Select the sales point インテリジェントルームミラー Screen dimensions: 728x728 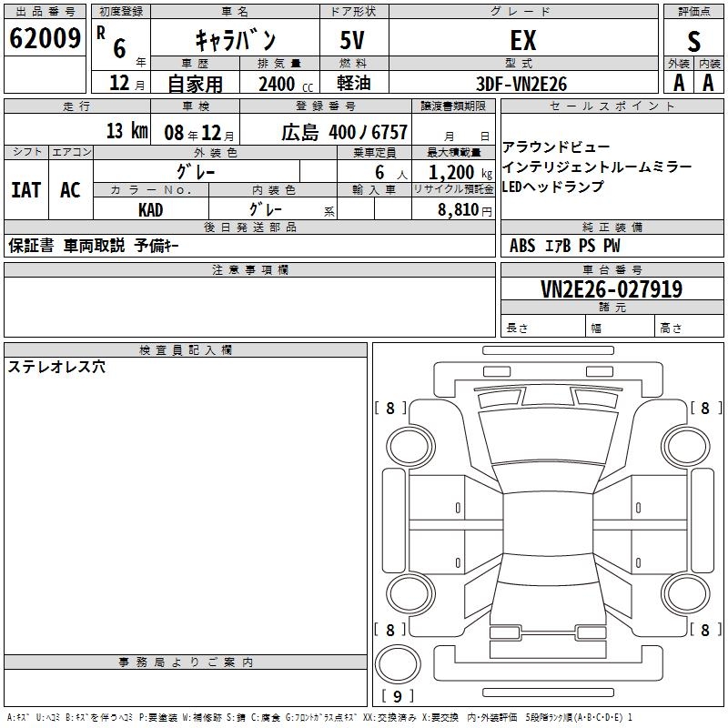click(x=597, y=167)
